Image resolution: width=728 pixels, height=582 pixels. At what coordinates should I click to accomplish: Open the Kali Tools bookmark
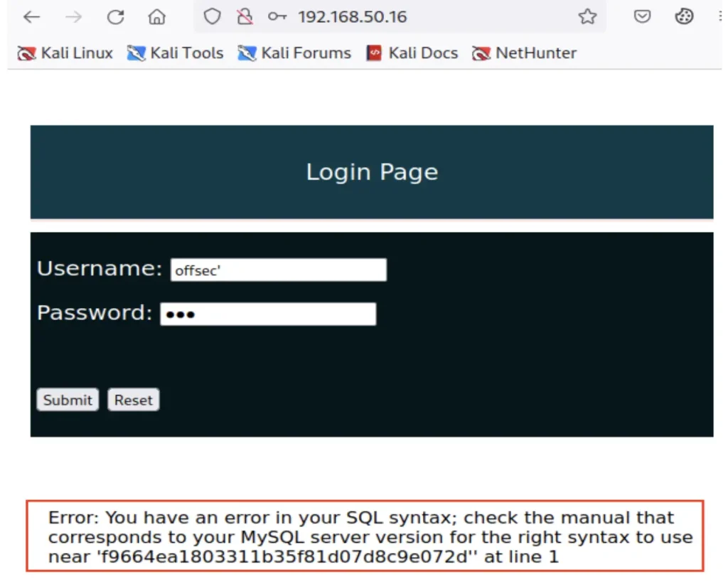pos(175,53)
